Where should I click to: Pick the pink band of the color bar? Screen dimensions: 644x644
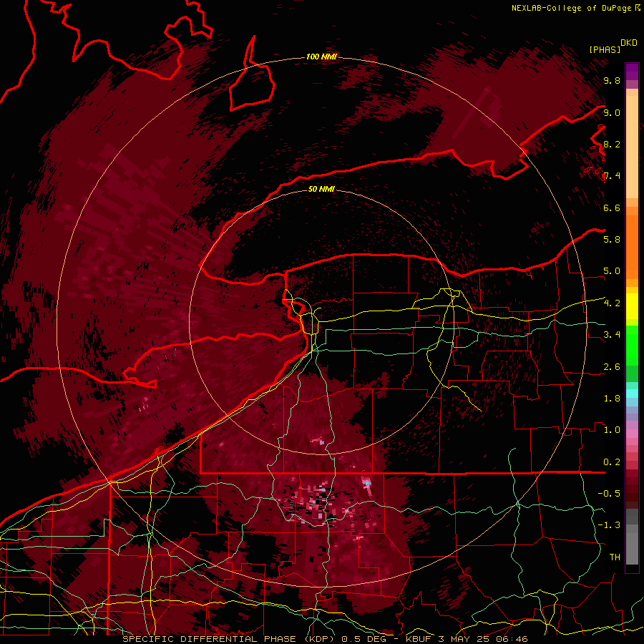click(632, 434)
